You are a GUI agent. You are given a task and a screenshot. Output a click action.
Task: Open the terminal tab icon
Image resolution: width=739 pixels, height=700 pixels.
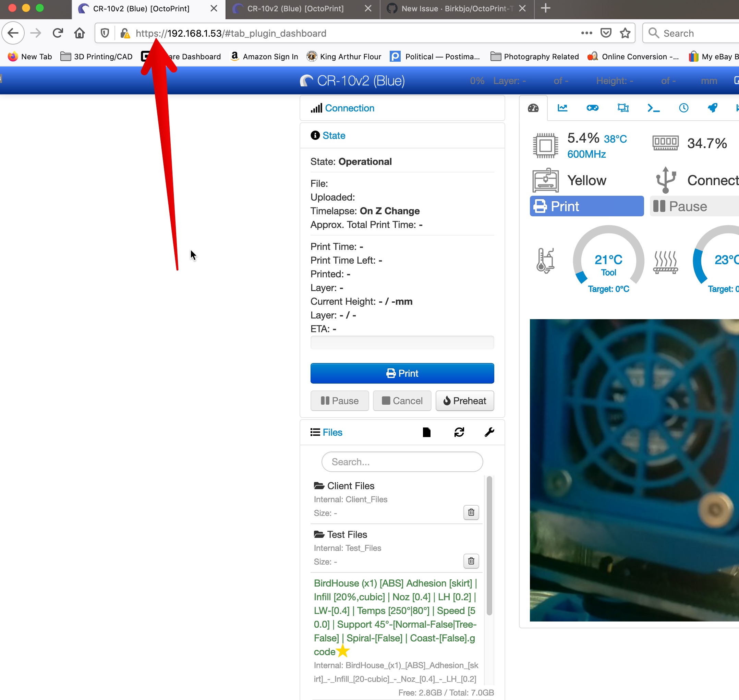(x=653, y=108)
